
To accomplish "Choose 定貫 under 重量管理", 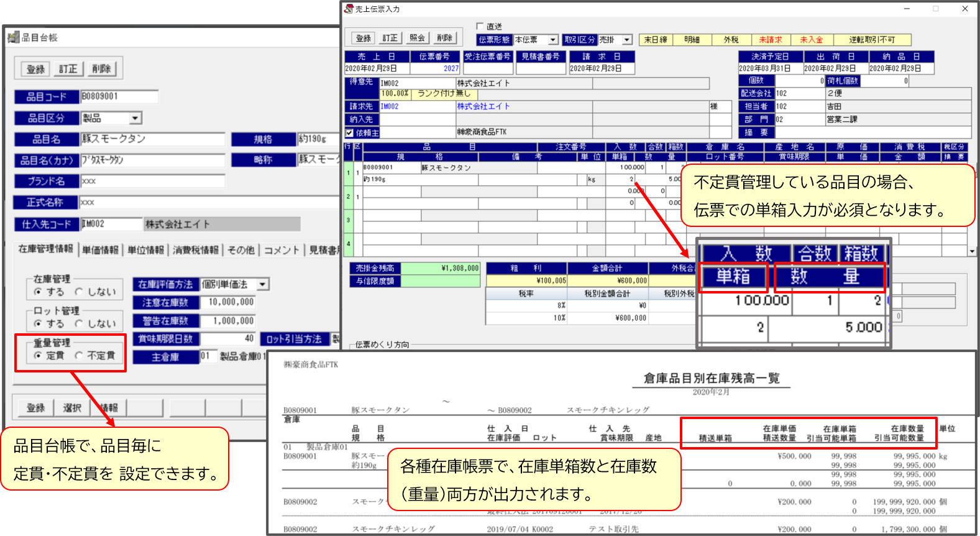I will click(x=38, y=355).
